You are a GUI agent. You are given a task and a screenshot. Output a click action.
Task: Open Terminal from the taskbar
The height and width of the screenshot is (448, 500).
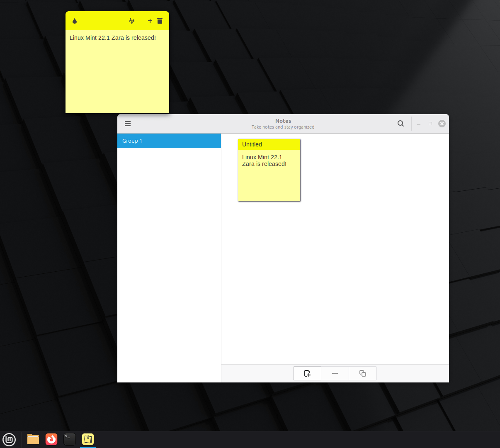click(70, 439)
